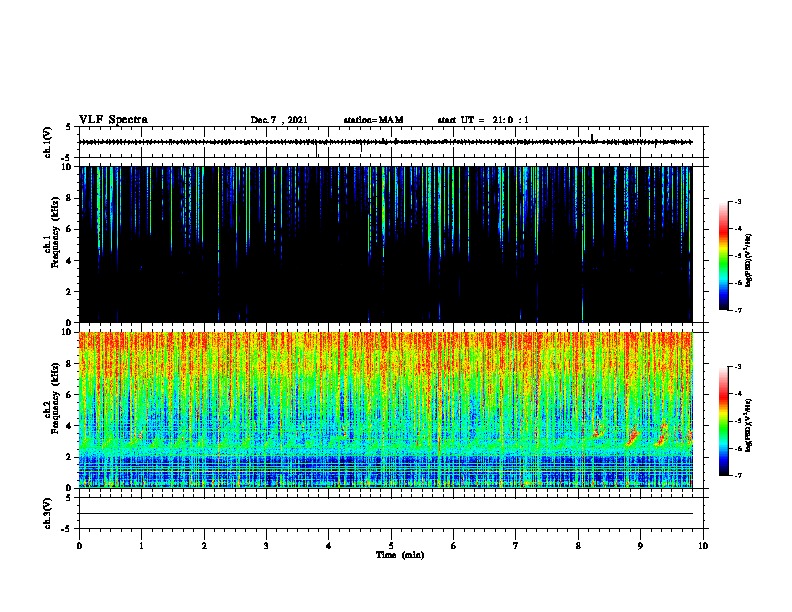
Task: Click the time axis tick label '1'
Action: pyautogui.click(x=141, y=546)
